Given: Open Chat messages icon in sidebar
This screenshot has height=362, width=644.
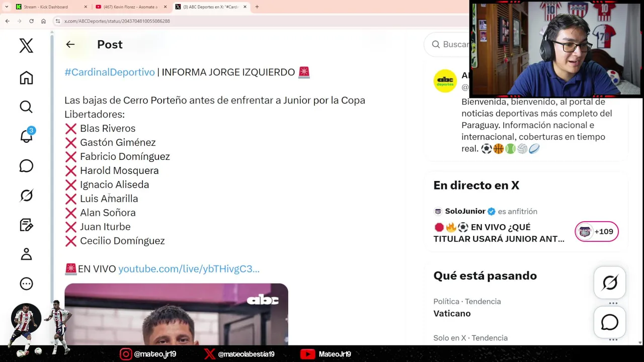Looking at the screenshot, I should 26,166.
